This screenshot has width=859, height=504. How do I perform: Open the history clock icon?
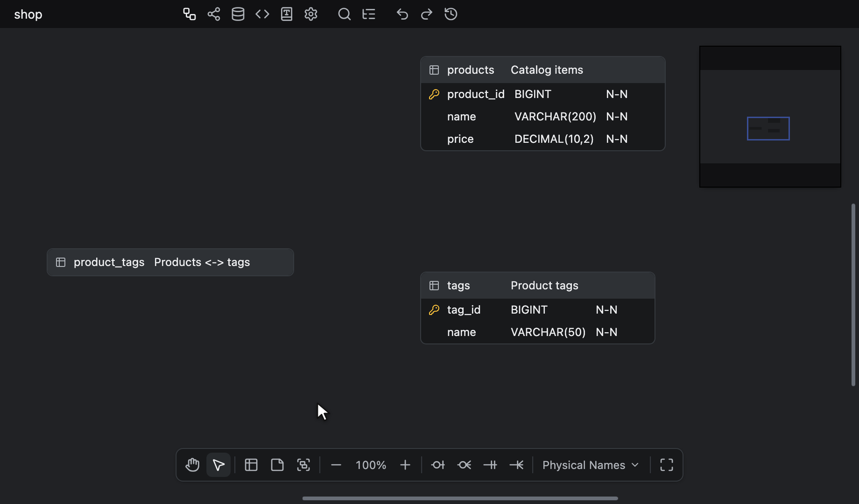click(451, 14)
